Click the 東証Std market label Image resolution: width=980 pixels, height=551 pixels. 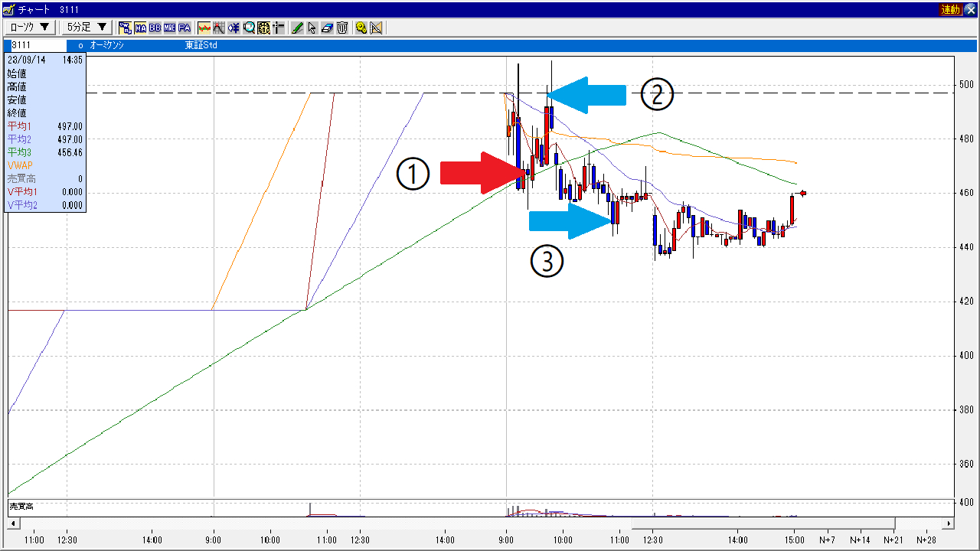click(x=202, y=46)
